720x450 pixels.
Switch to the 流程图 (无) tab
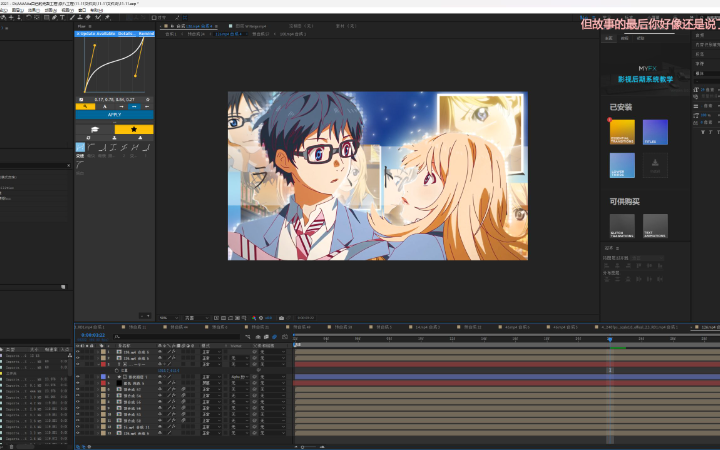tap(301, 26)
